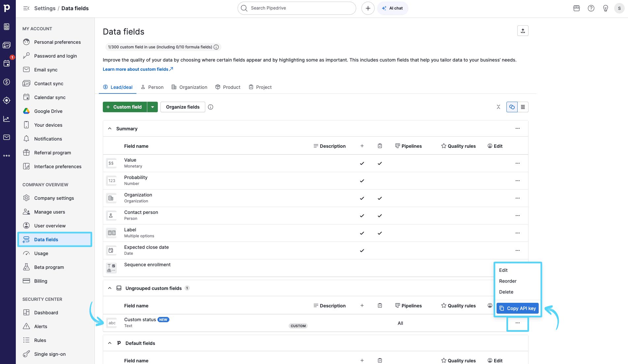Viewport: 628px width, 364px height.
Task: Open the user avatar S menu
Action: tap(619, 8)
